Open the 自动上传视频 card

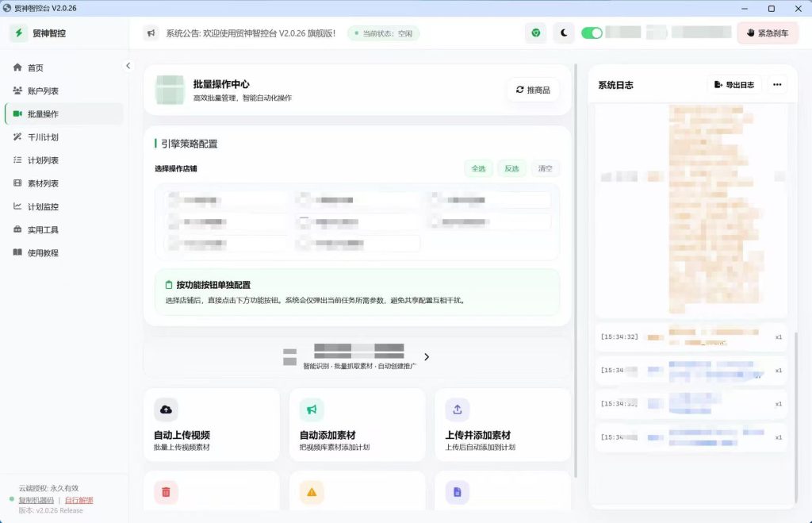tap(212, 425)
